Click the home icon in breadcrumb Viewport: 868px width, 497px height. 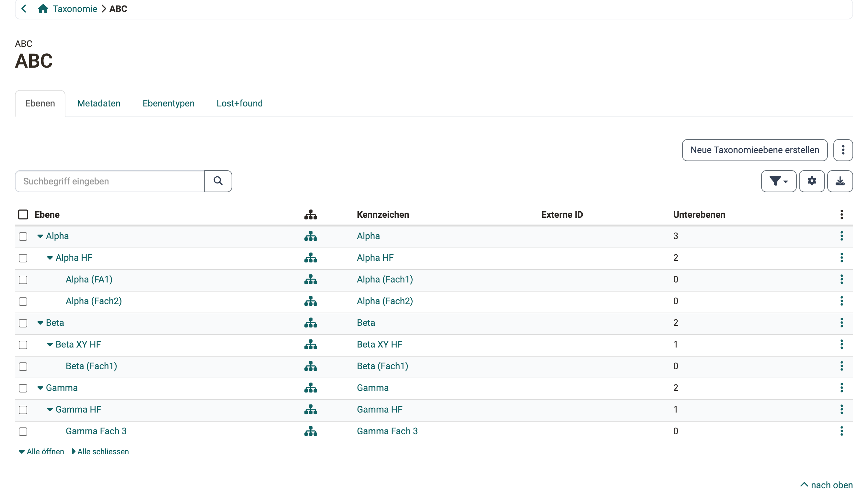43,9
